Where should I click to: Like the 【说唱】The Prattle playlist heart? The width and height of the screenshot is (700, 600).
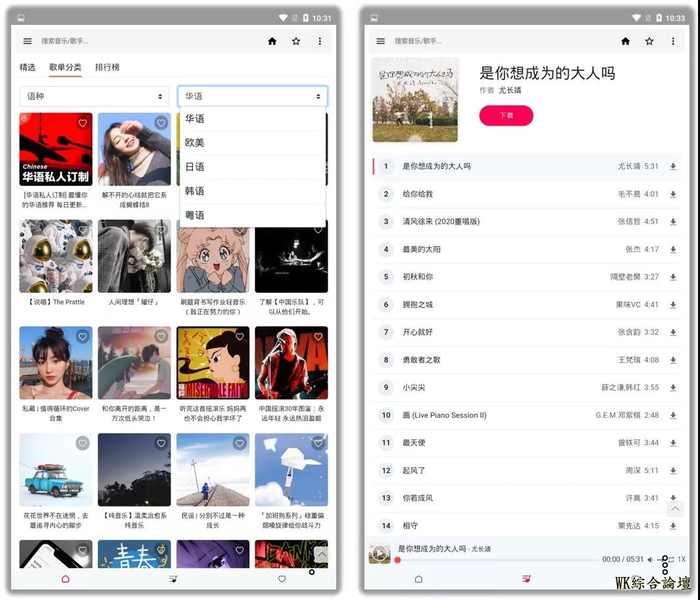(83, 230)
